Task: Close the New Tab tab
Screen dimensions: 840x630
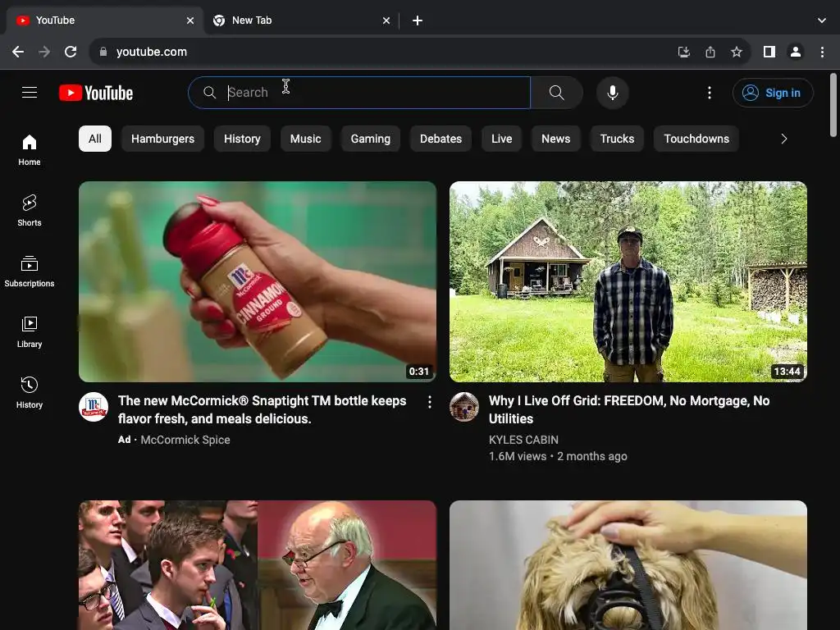Action: pos(386,21)
